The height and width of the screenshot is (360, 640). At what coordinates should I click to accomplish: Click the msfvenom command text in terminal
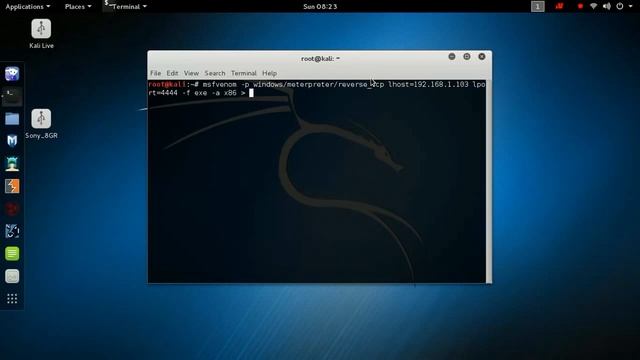220,84
